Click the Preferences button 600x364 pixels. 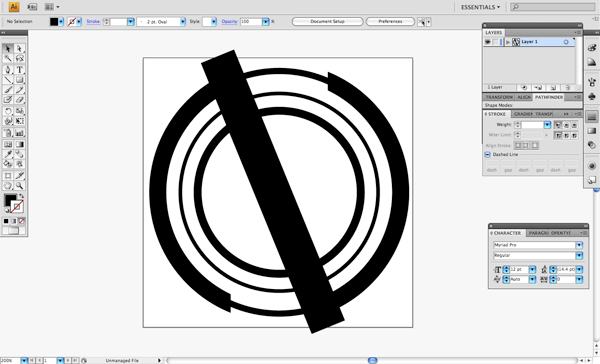tap(390, 21)
